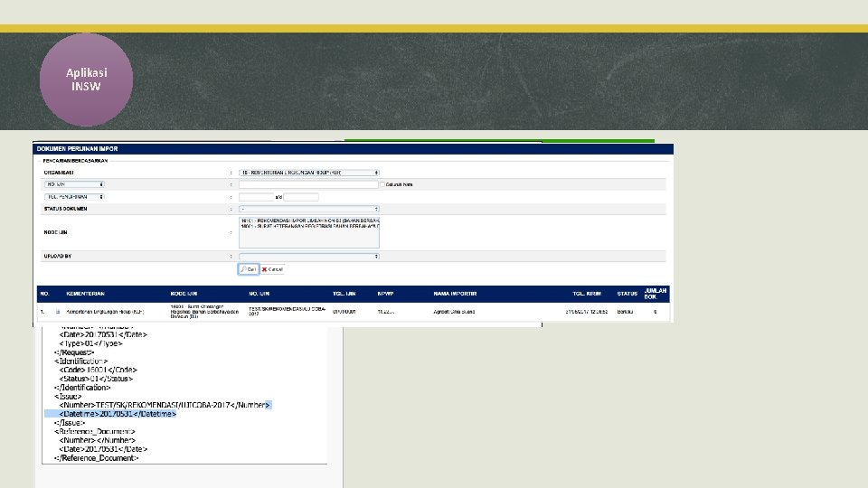Screen dimensions: 868x488
Task: Open the Organisasi dropdown
Action: [x=309, y=173]
